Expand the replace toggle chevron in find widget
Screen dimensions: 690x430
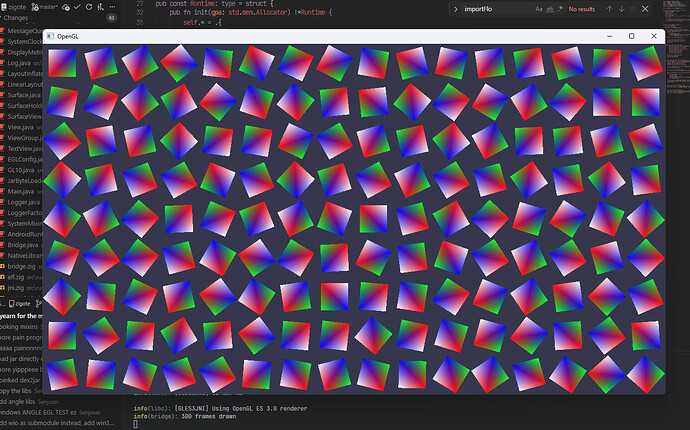pyautogui.click(x=455, y=9)
